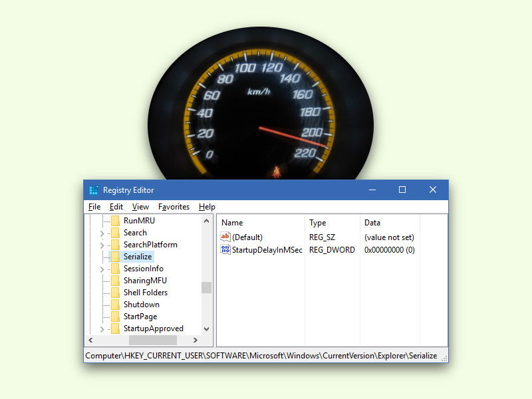The image size is (532, 399).
Task: Click the StartPage folder icon
Action: coord(115,317)
